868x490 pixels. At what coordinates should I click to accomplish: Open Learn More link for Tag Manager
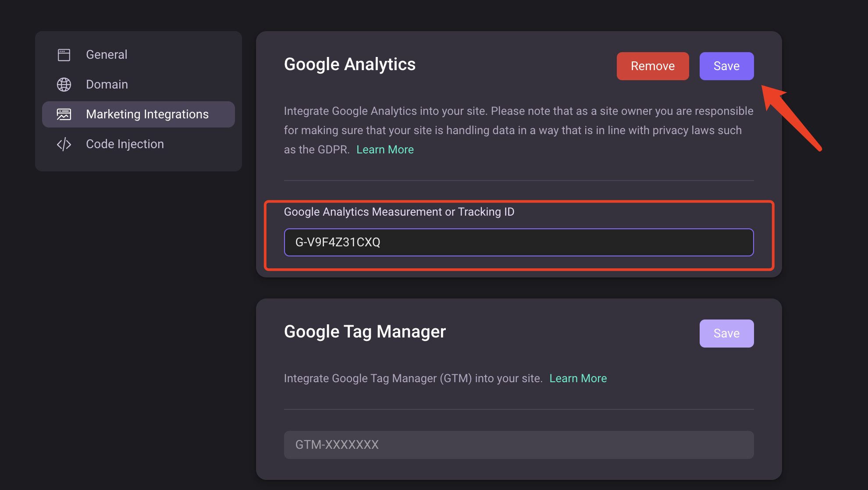[x=578, y=378]
